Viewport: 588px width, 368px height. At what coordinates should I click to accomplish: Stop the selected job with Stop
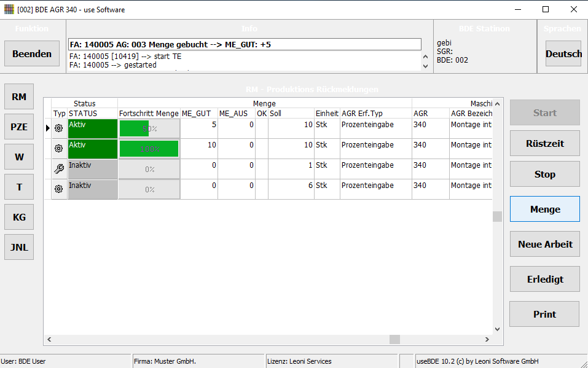545,174
